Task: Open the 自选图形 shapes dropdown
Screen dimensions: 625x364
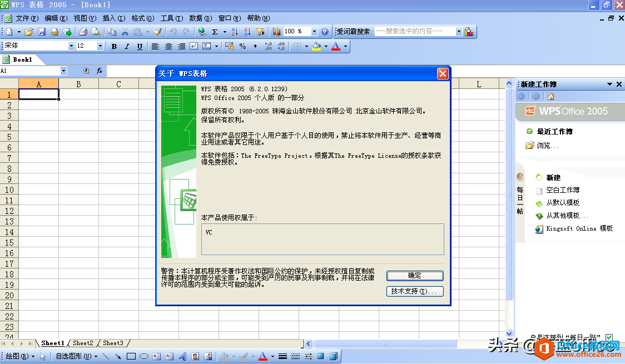Action: pos(77,356)
